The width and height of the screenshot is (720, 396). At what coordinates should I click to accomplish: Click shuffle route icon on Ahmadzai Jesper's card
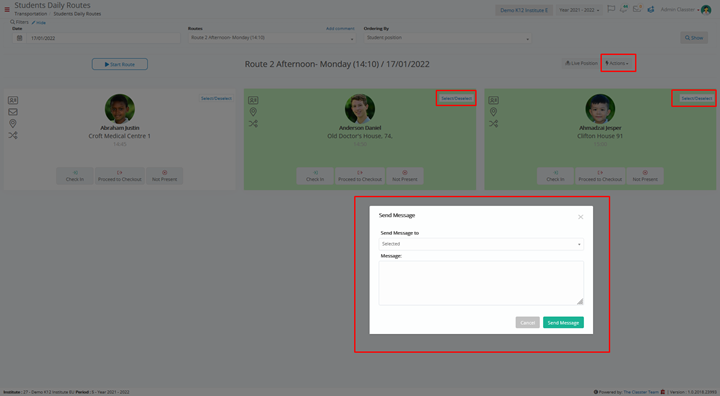pos(493,124)
